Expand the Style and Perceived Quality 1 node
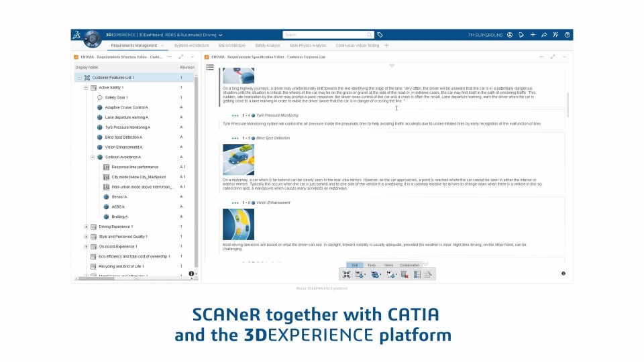The image size is (644, 362). [87, 237]
